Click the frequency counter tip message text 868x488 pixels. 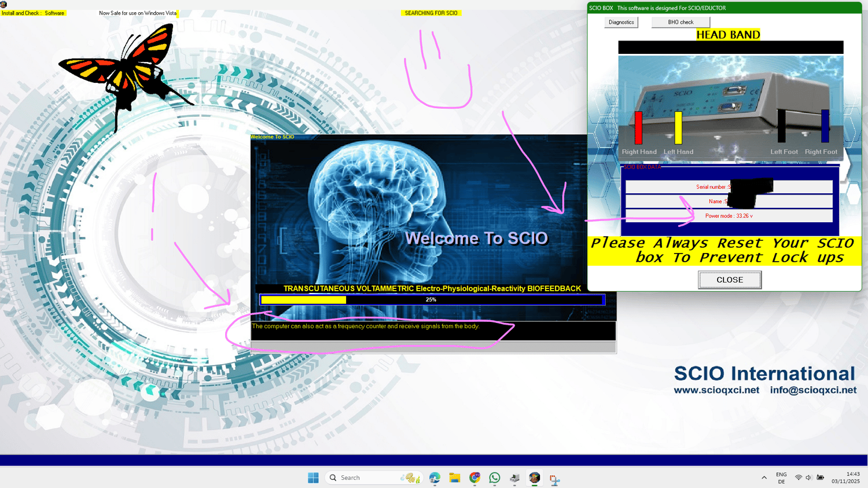tap(366, 326)
